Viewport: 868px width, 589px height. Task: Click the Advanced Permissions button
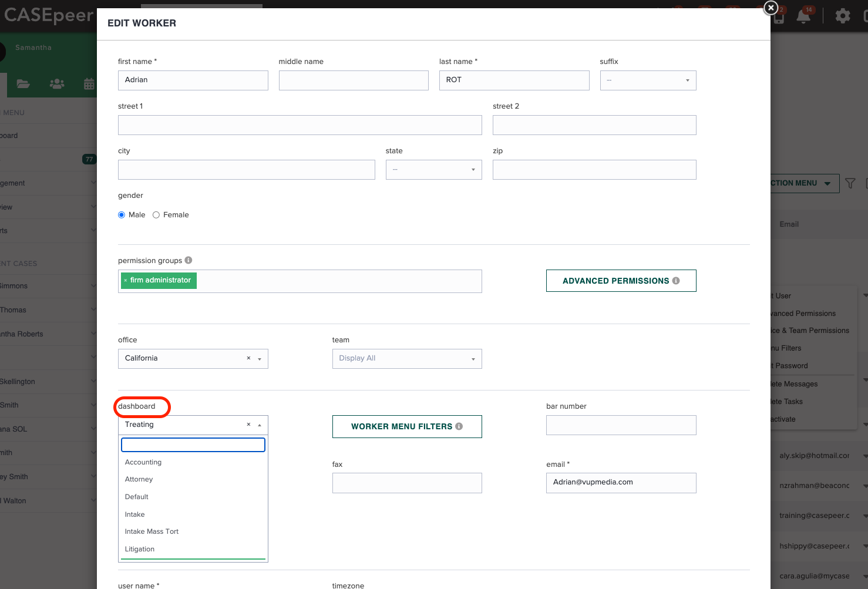point(621,281)
